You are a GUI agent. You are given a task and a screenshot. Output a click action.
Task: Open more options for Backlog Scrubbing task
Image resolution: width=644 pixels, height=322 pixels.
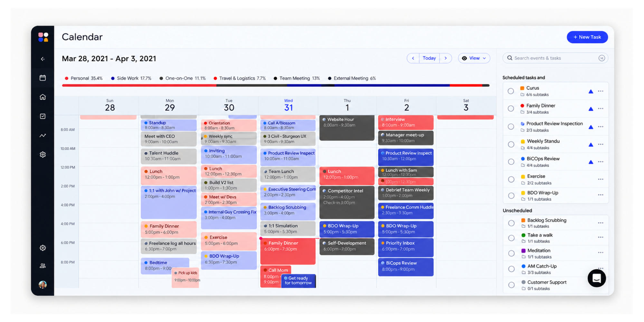pyautogui.click(x=601, y=223)
